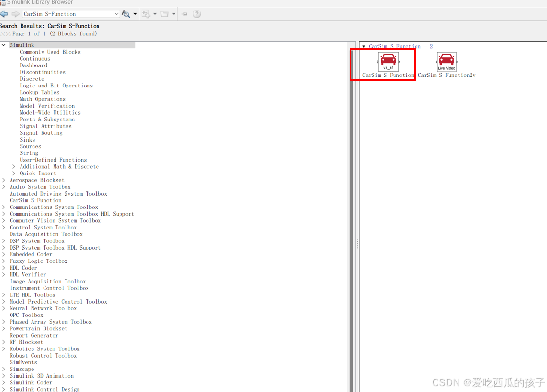Open the new model dropdown arrow
The width and height of the screenshot is (547, 392).
155,14
